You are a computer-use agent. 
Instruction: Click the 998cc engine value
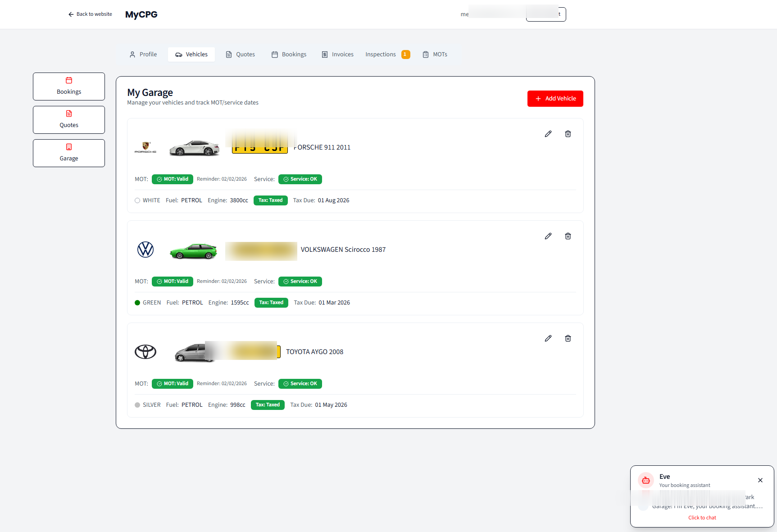click(x=238, y=405)
